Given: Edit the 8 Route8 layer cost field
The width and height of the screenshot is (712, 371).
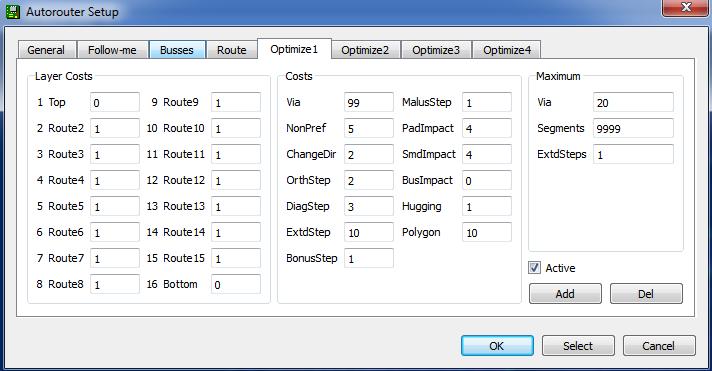Looking at the screenshot, I should [x=115, y=284].
